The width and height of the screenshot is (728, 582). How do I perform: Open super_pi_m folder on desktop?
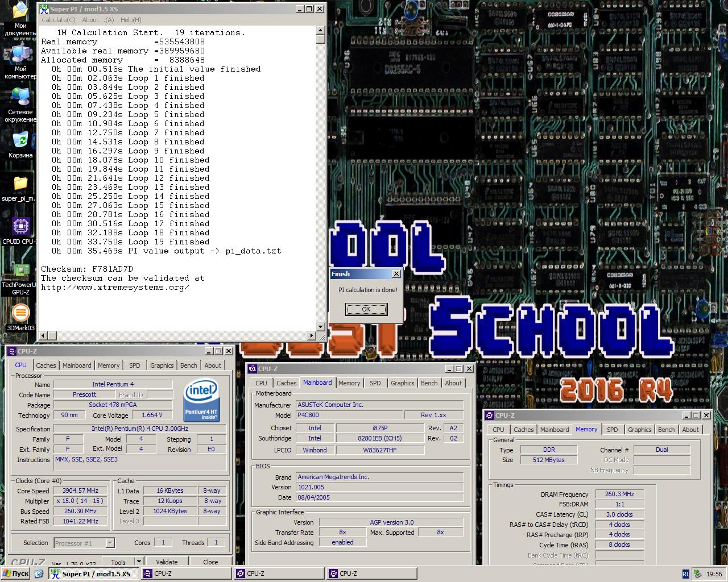pyautogui.click(x=19, y=188)
